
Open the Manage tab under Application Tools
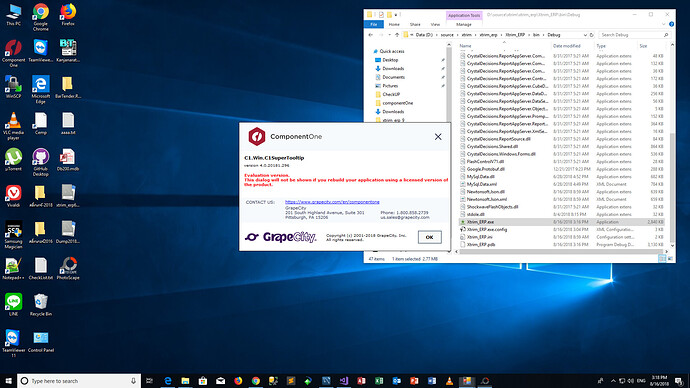pos(464,25)
